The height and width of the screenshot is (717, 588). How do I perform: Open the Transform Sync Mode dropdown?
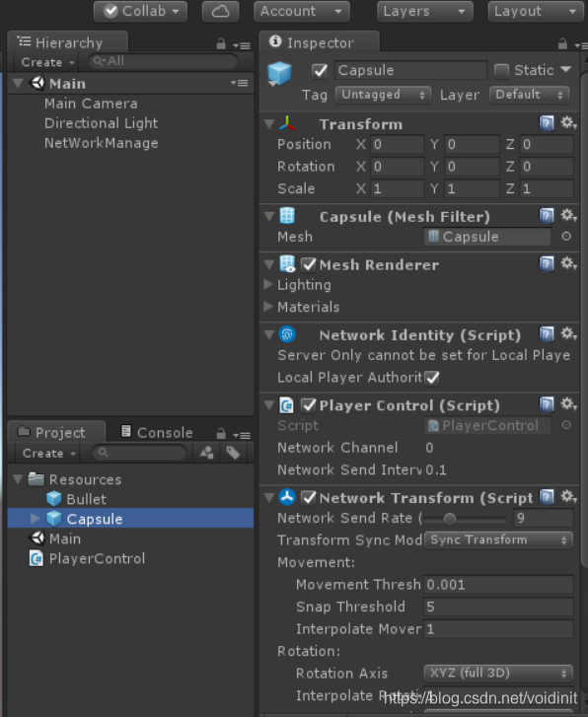[498, 540]
